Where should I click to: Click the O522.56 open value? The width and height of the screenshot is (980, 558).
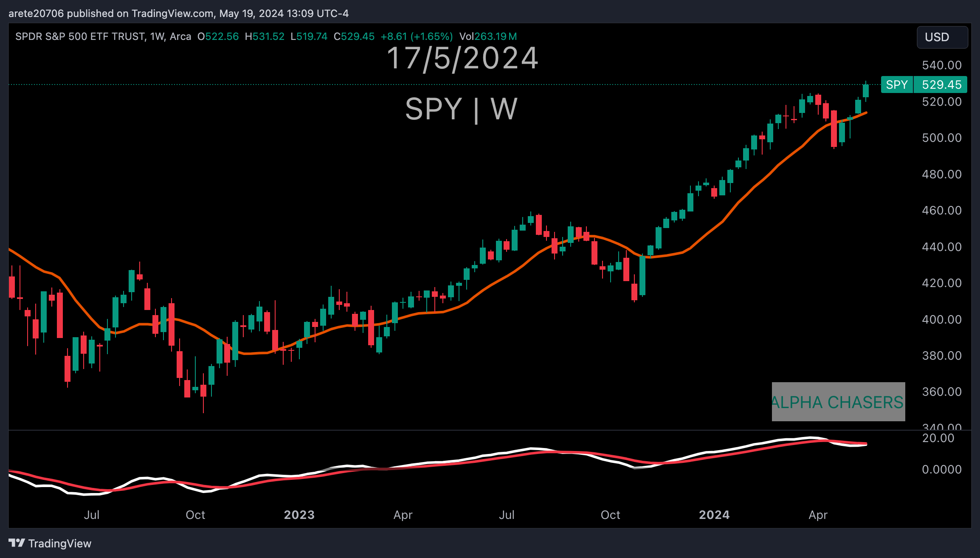click(218, 37)
